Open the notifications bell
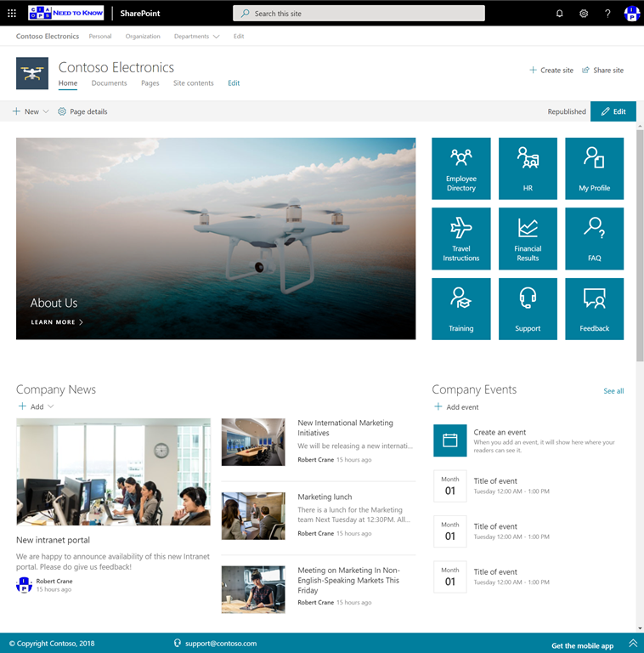The width and height of the screenshot is (644, 653). pyautogui.click(x=559, y=14)
